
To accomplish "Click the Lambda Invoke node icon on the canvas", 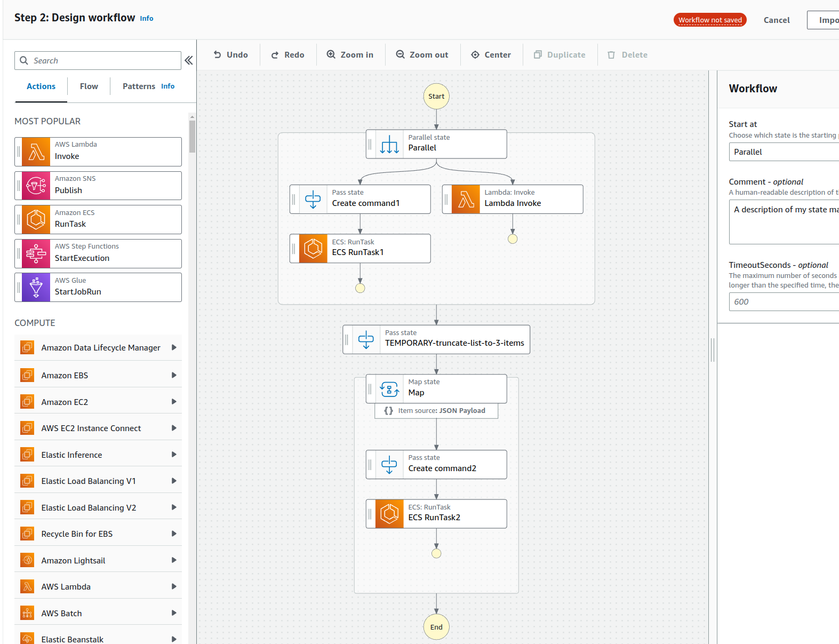I will [466, 200].
